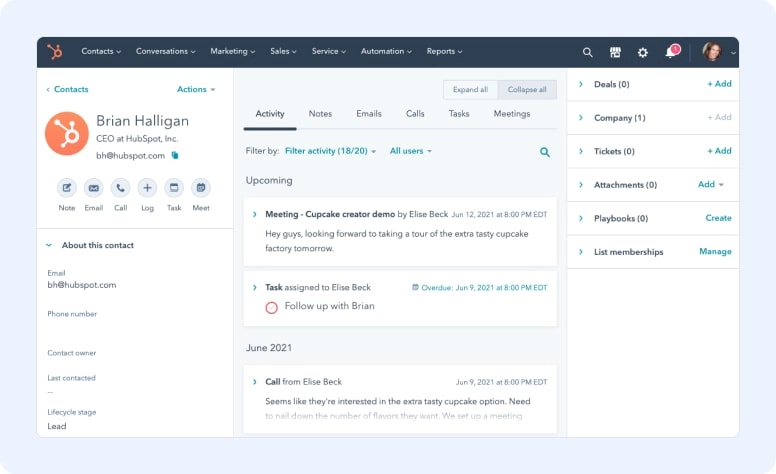Open the Sales menu in navigation

(283, 51)
